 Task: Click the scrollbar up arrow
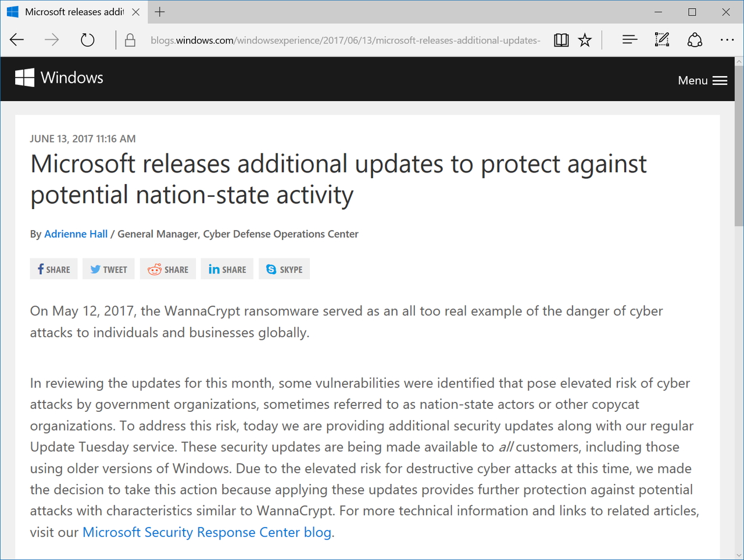click(x=739, y=61)
